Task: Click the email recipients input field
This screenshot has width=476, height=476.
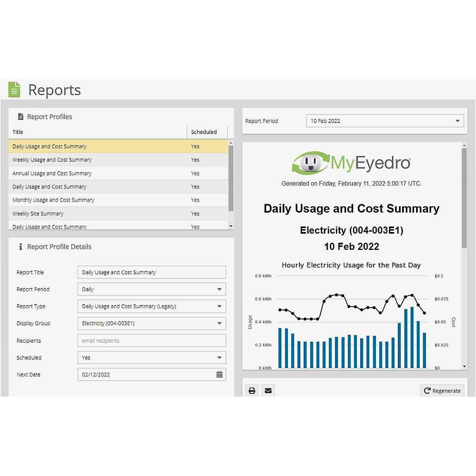Action: (x=152, y=340)
